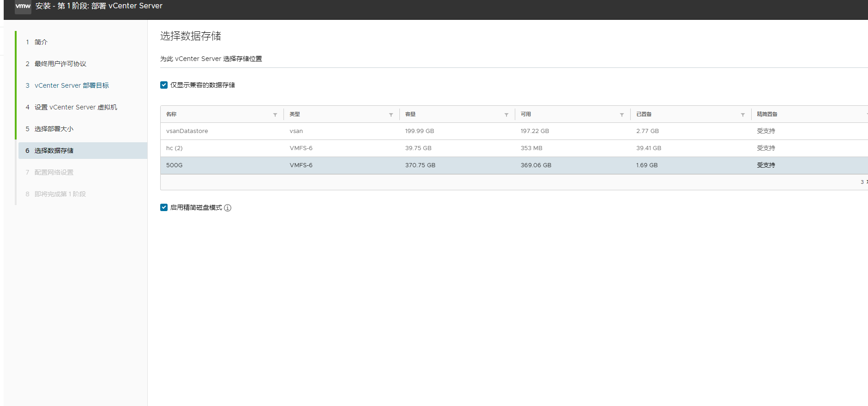Select the vsanDatastore row
Screen dimensions: 868x406
514,131
